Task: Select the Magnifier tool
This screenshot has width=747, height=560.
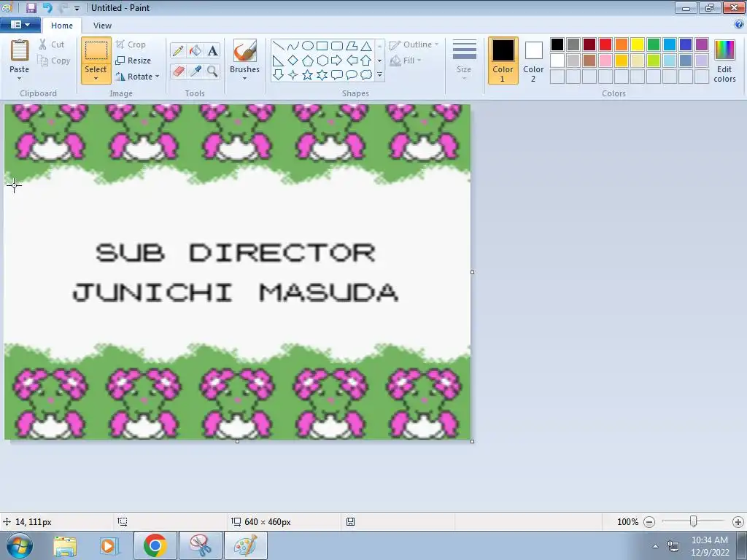Action: pos(212,71)
